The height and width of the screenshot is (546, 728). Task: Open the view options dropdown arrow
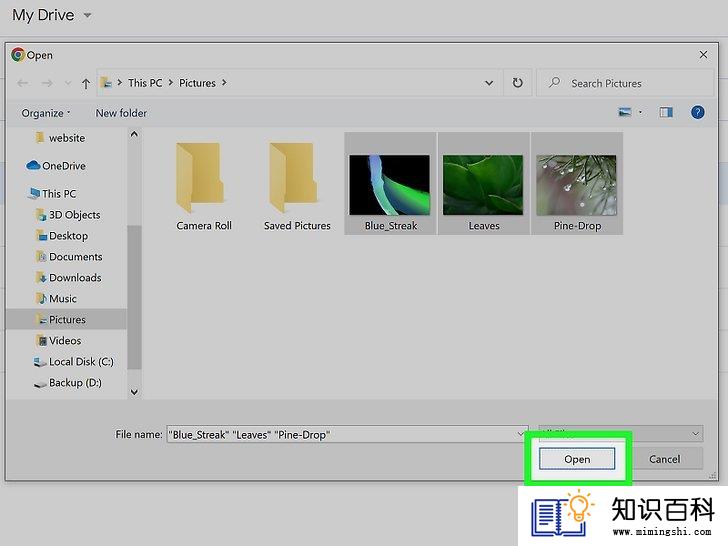click(640, 112)
